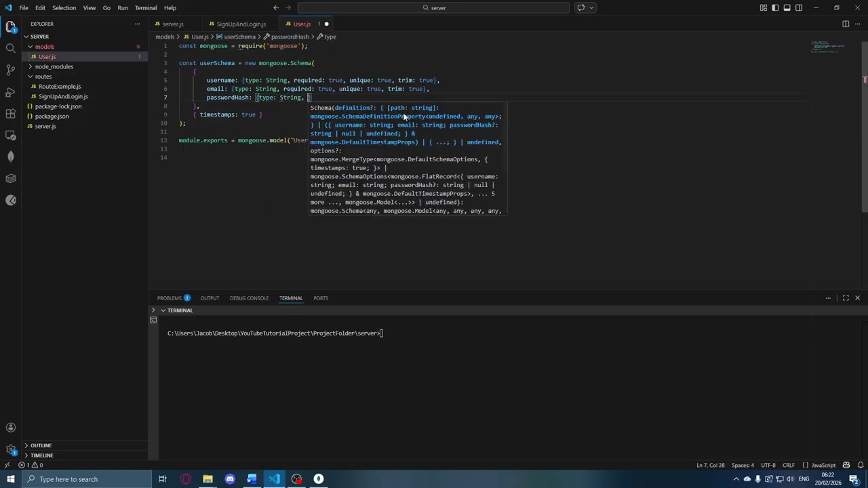Click errors and warnings count in status bar

tap(31, 465)
